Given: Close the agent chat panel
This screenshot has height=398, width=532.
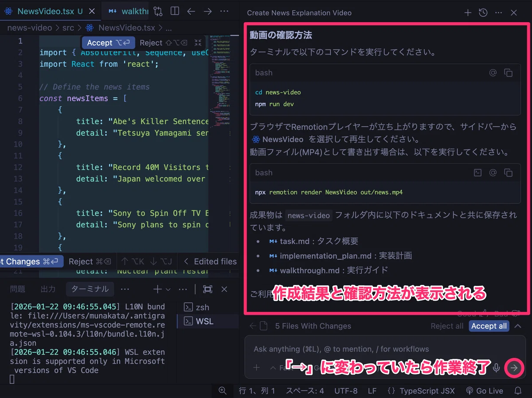Looking at the screenshot, I should coord(514,13).
